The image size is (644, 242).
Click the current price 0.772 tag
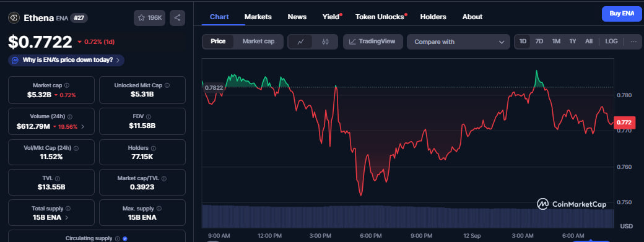click(624, 122)
